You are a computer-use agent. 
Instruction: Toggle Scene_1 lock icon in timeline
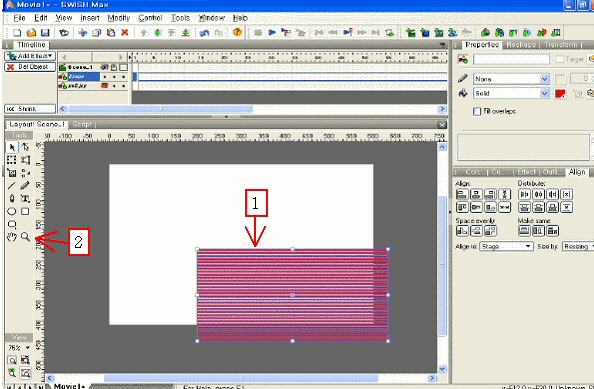point(114,67)
